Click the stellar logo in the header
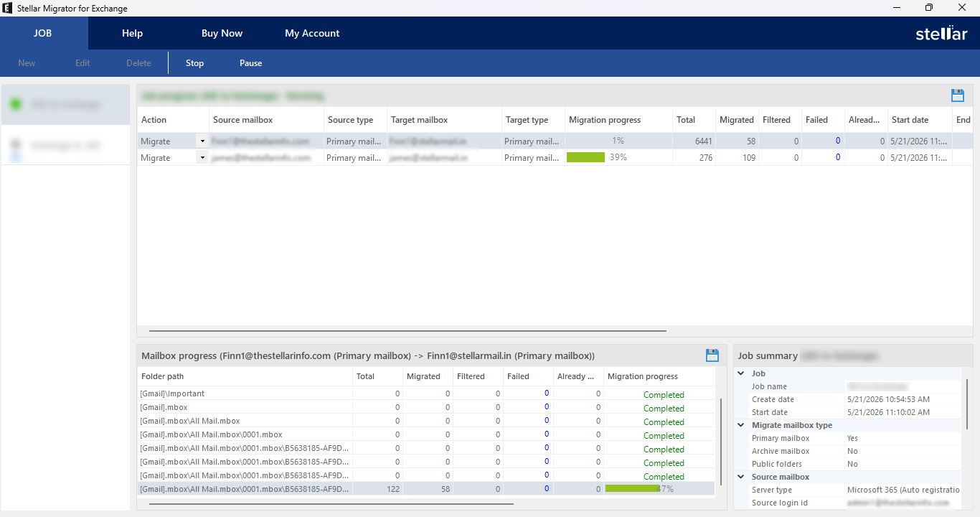 pos(941,33)
